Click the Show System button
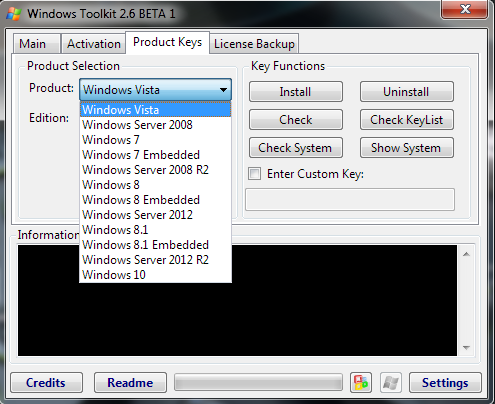 [x=407, y=148]
